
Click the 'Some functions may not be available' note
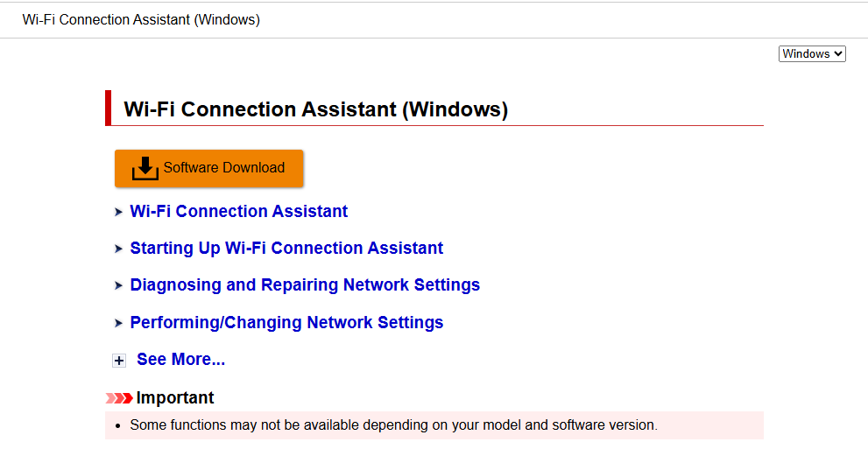tap(393, 425)
